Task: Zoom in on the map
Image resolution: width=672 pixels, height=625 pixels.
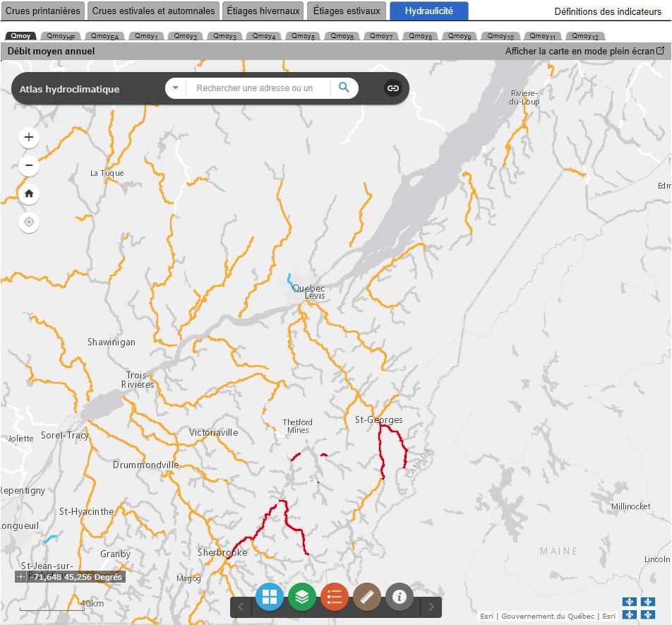Action: (x=29, y=137)
